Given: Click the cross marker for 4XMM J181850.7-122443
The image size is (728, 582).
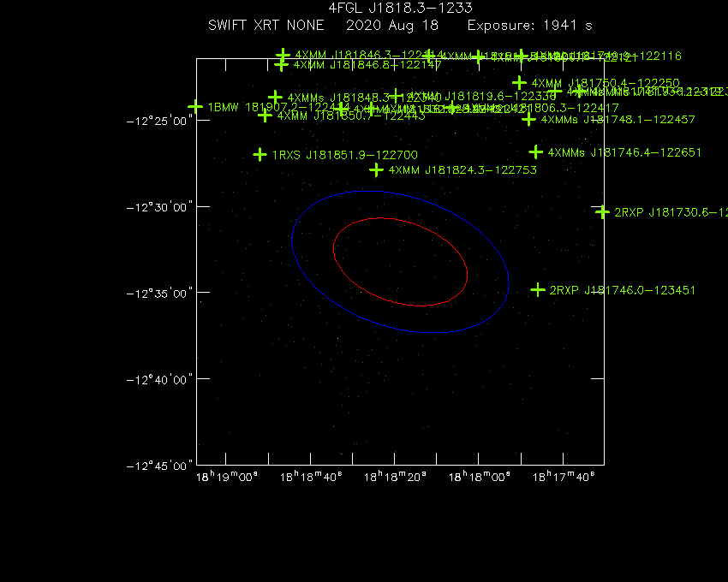Looking at the screenshot, I should pyautogui.click(x=265, y=115).
